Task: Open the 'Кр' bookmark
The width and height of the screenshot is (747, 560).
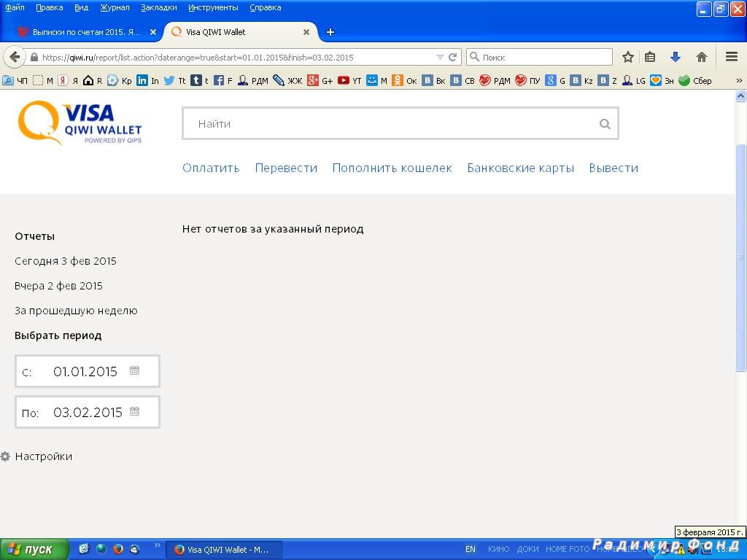Action: pos(120,80)
